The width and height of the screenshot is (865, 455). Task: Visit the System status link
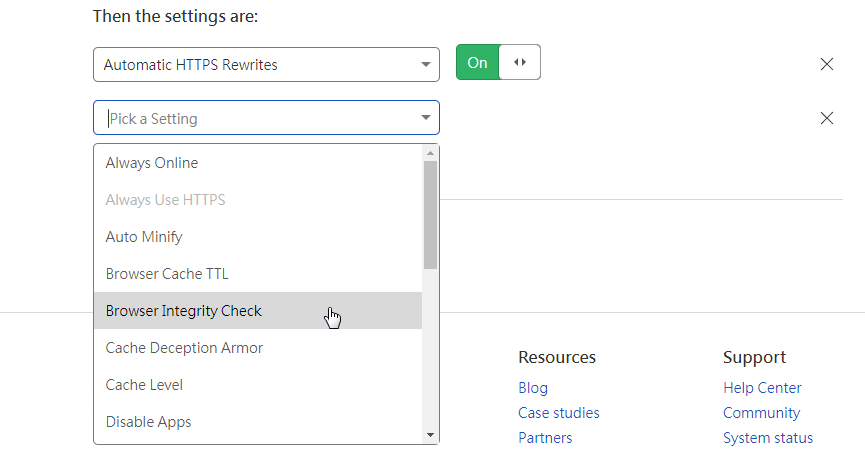[768, 438]
